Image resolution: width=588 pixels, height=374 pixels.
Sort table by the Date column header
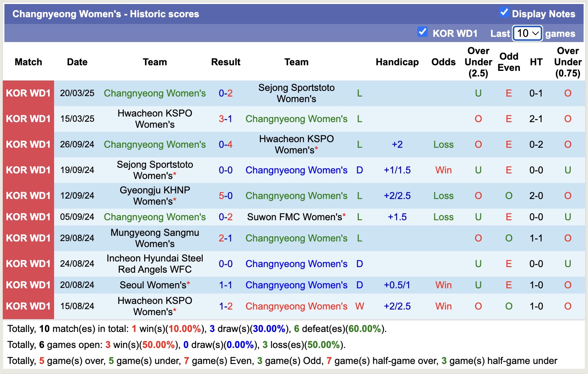(77, 62)
